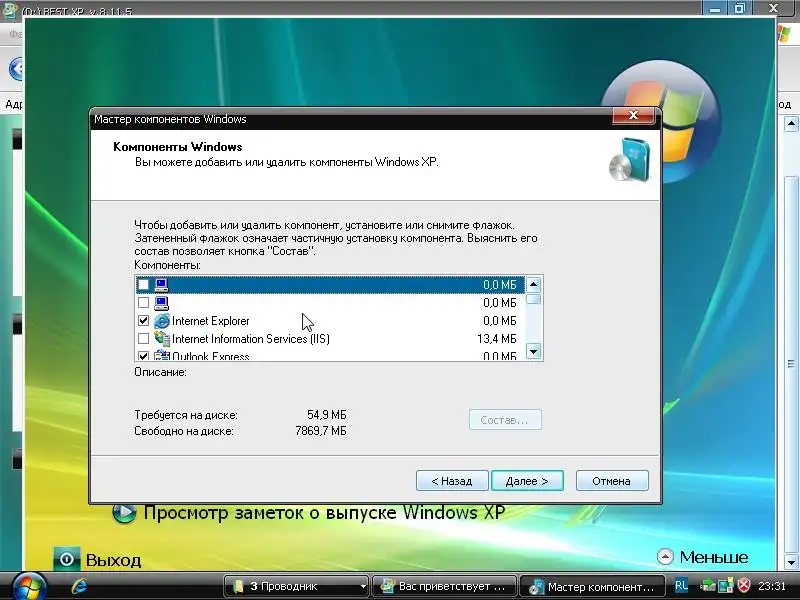
Task: Tick the checkbox of the second unnamed component
Action: point(143,303)
